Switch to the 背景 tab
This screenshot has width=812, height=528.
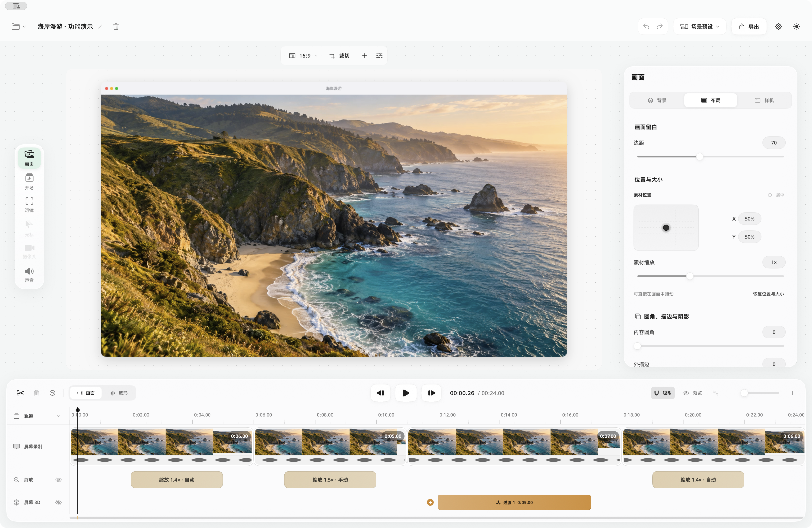click(x=657, y=100)
